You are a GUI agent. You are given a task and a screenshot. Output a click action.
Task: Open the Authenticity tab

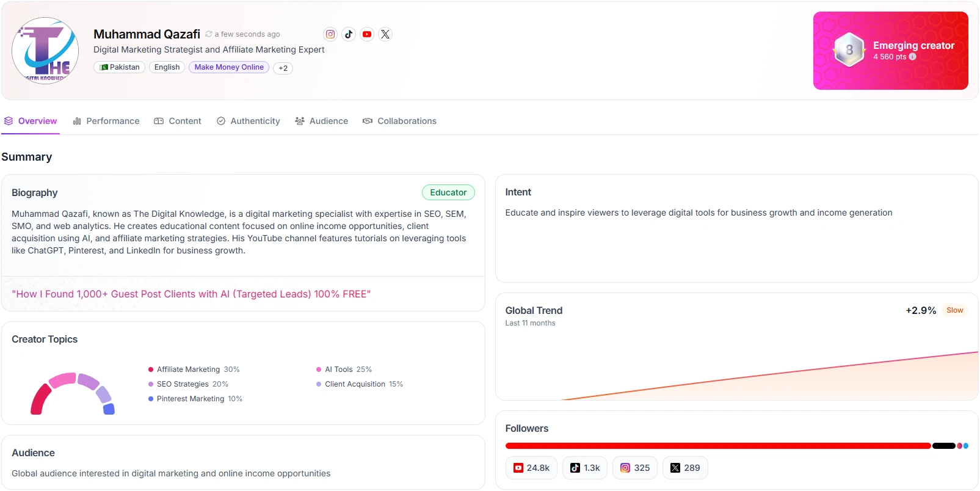click(249, 121)
